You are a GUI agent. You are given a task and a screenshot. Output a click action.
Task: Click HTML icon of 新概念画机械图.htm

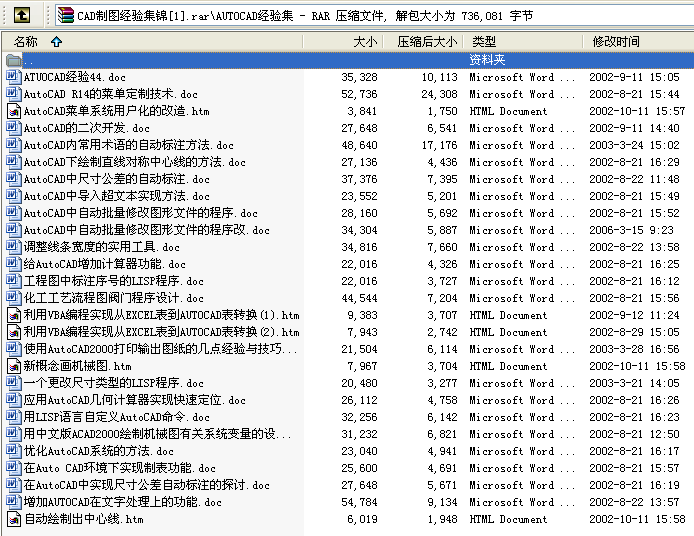(x=14, y=366)
